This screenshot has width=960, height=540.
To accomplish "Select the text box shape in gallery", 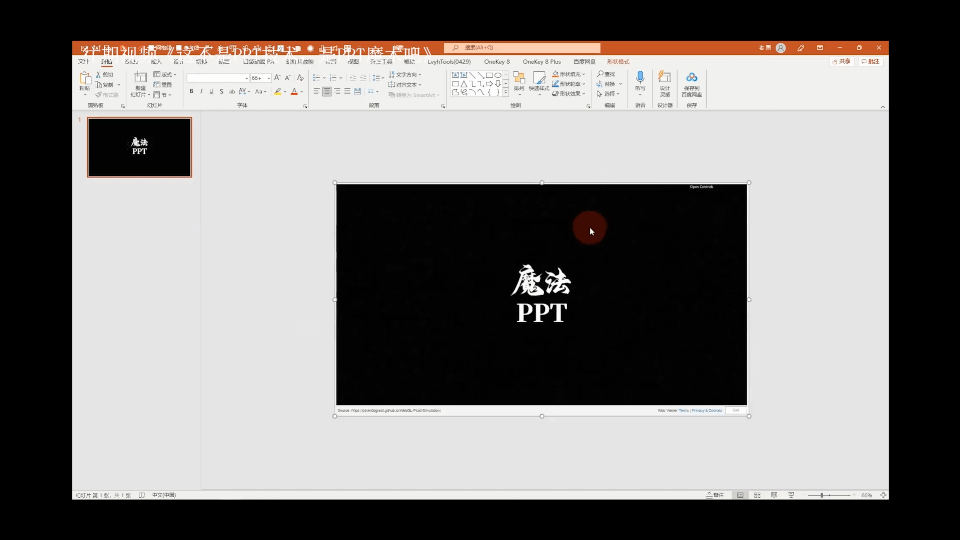I will (x=456, y=75).
